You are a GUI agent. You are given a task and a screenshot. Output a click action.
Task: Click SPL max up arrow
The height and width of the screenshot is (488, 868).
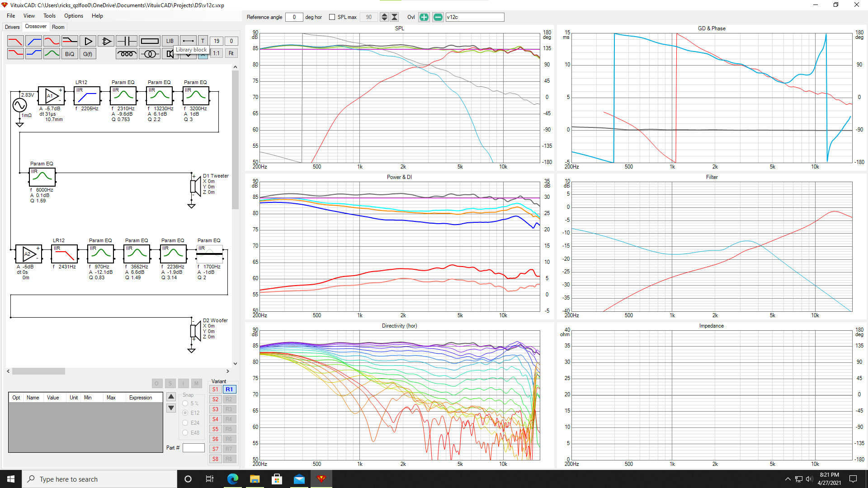(x=384, y=15)
